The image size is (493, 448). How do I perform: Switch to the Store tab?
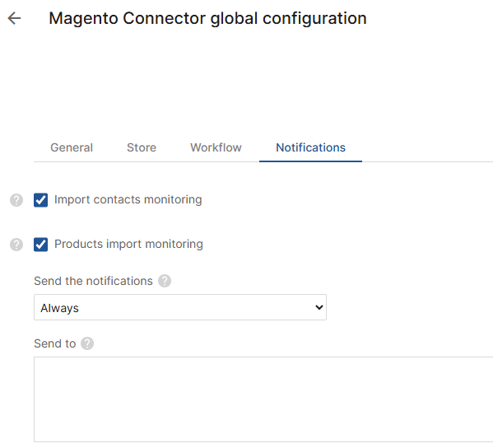tap(142, 147)
